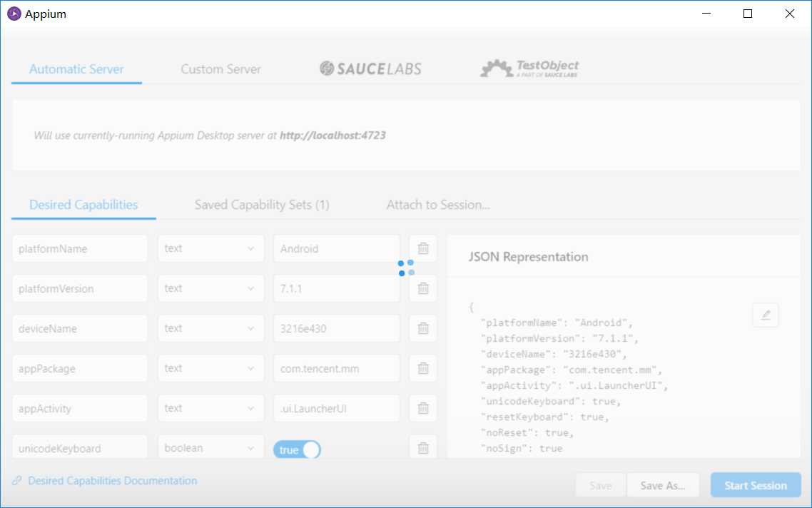
Task: Maximize the Appium window
Action: pyautogui.click(x=748, y=14)
